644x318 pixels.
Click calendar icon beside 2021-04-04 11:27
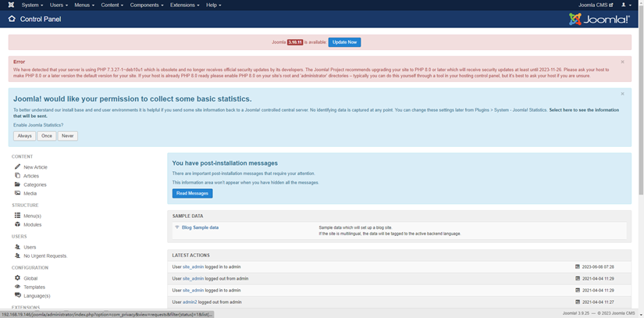point(578,302)
